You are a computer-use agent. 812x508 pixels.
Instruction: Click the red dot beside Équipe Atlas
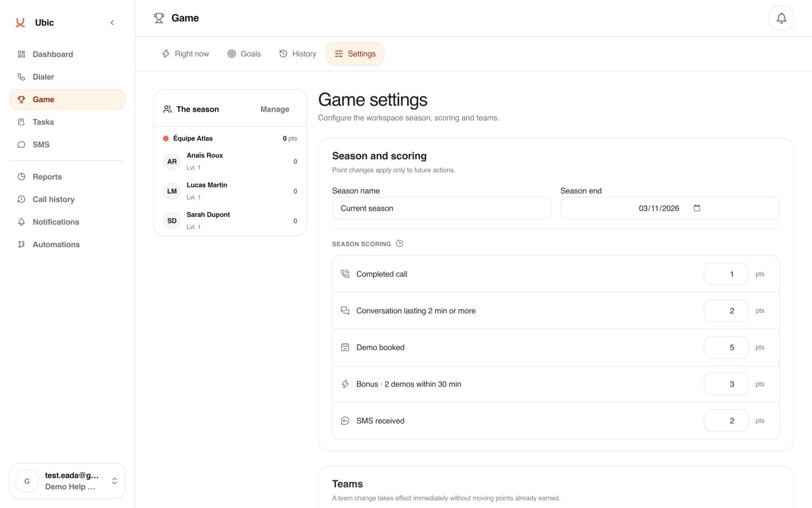(x=166, y=138)
